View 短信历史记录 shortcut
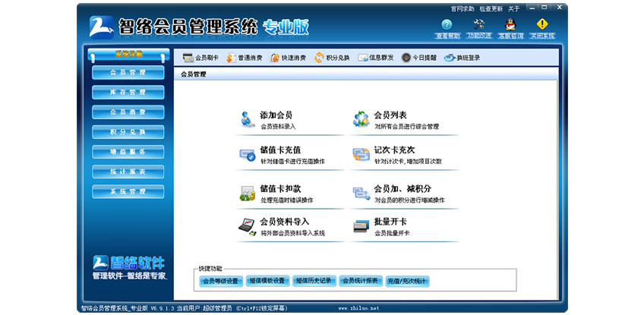644x315 pixels. pyautogui.click(x=314, y=282)
